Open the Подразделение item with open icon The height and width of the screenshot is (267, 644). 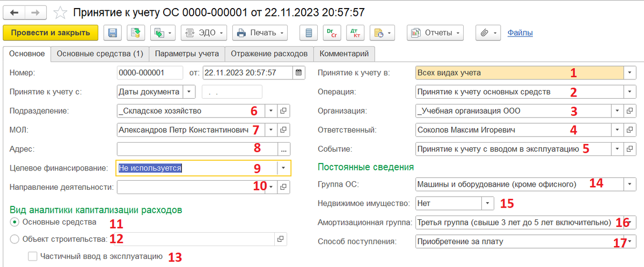[x=284, y=111]
